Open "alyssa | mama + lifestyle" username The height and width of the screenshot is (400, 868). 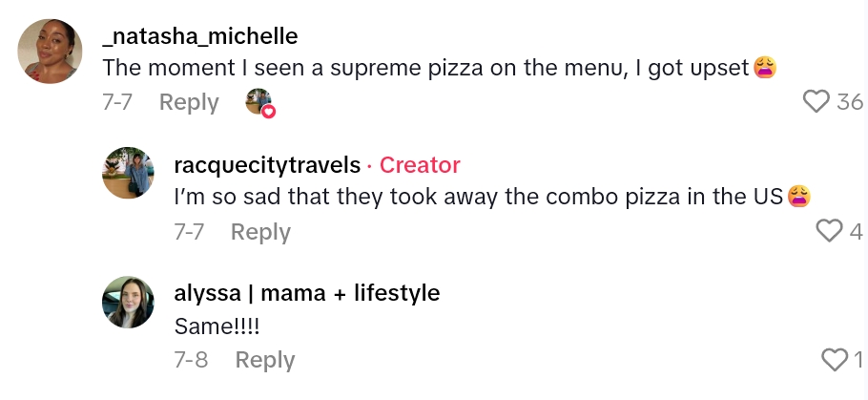click(x=307, y=293)
